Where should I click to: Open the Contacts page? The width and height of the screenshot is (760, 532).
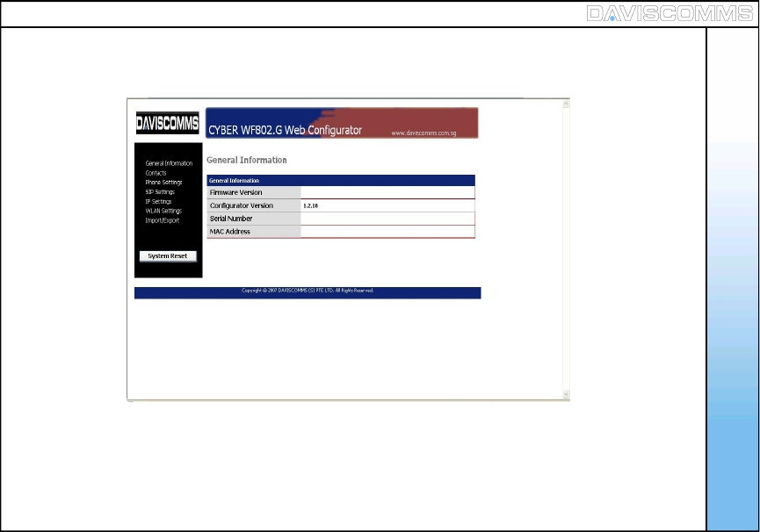(156, 173)
